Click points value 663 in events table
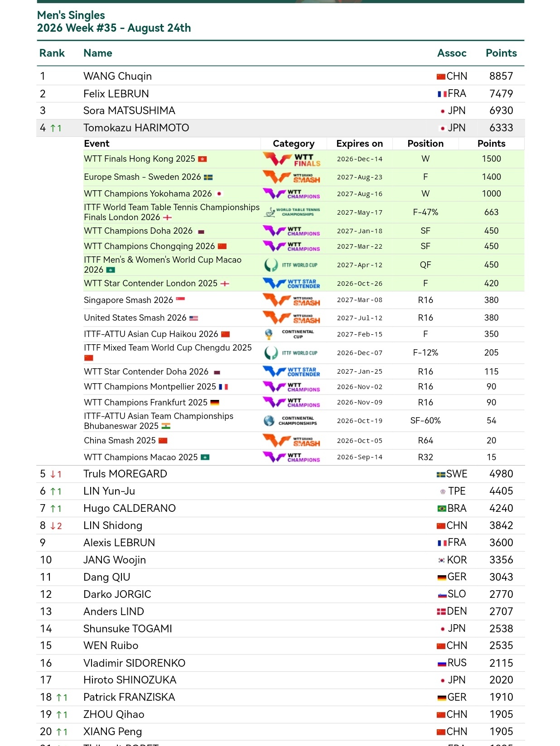The height and width of the screenshot is (746, 560). pyautogui.click(x=492, y=212)
